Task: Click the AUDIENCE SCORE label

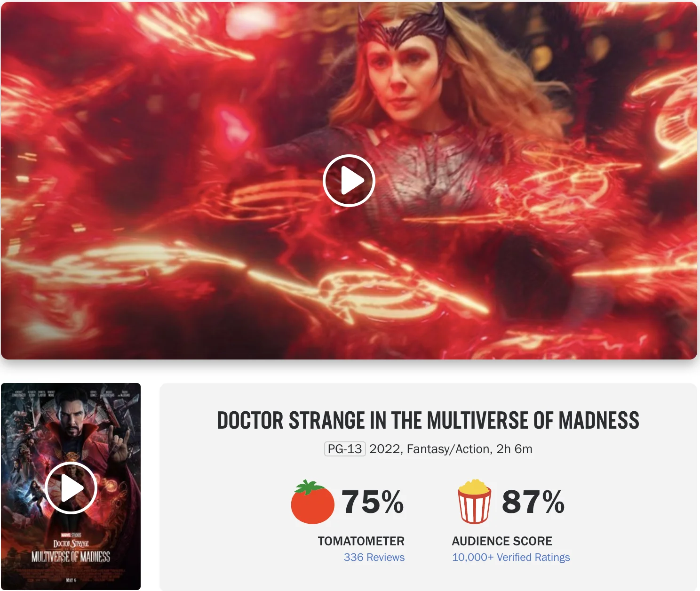Action: coord(502,541)
